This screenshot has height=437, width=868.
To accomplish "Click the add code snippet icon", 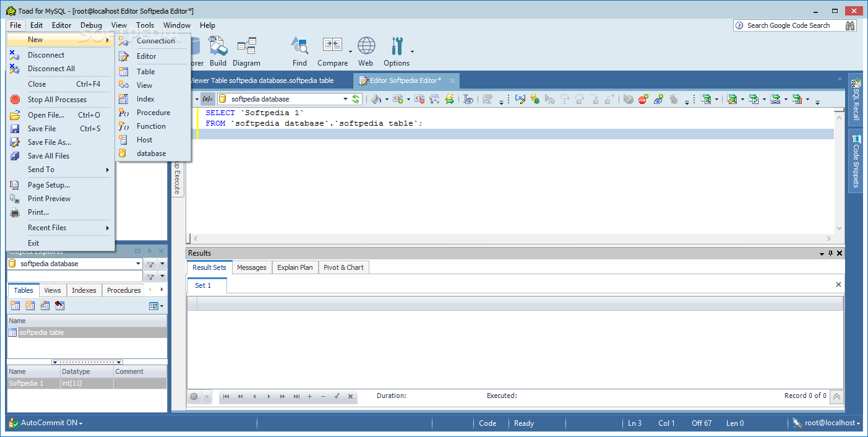I will [x=398, y=99].
